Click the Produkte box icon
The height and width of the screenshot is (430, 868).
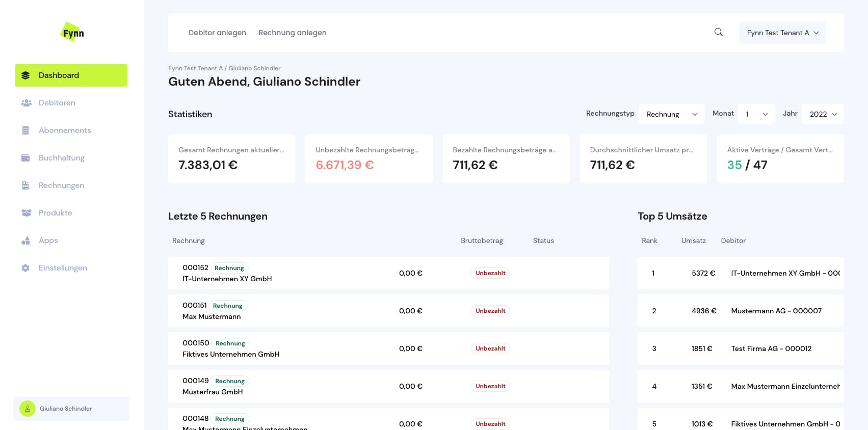point(26,213)
